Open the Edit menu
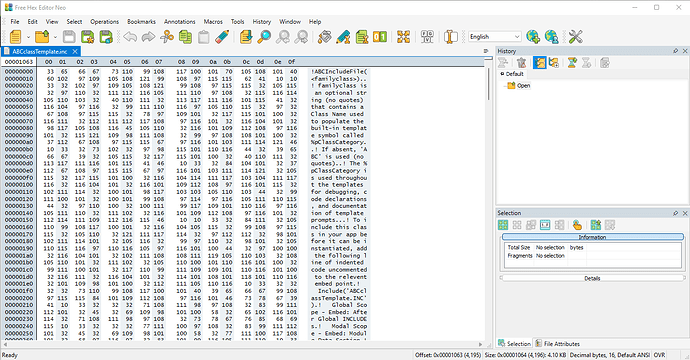690x360 pixels. 33,22
